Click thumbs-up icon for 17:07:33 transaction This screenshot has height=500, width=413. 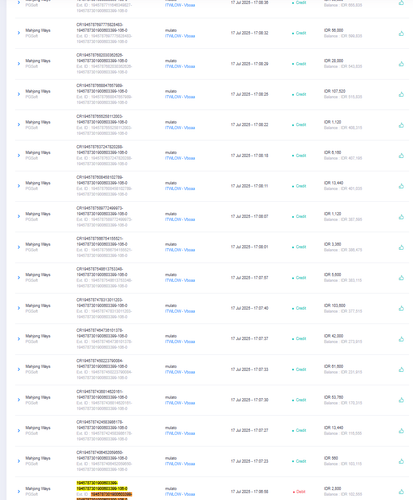pyautogui.click(x=401, y=369)
